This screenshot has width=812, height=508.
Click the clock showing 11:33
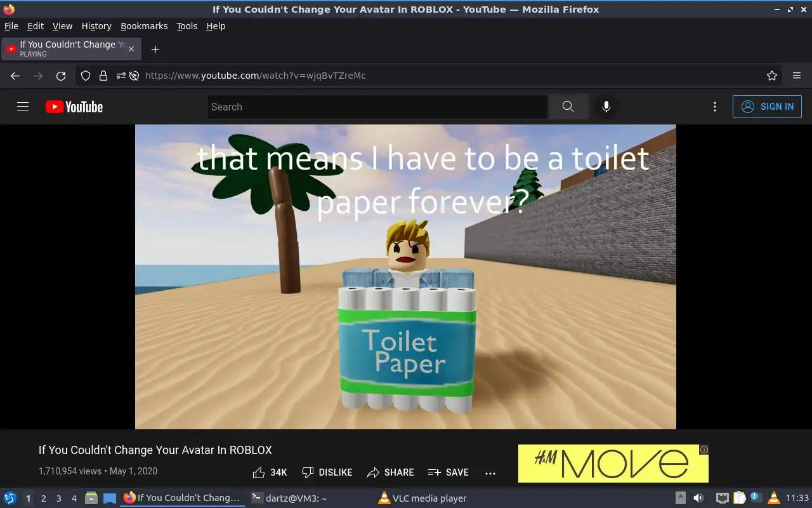click(797, 498)
